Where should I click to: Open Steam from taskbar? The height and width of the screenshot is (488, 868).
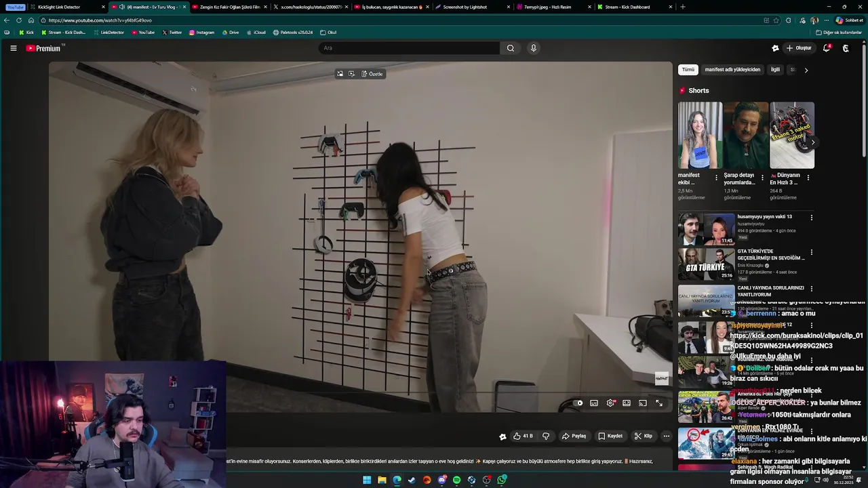[412, 480]
